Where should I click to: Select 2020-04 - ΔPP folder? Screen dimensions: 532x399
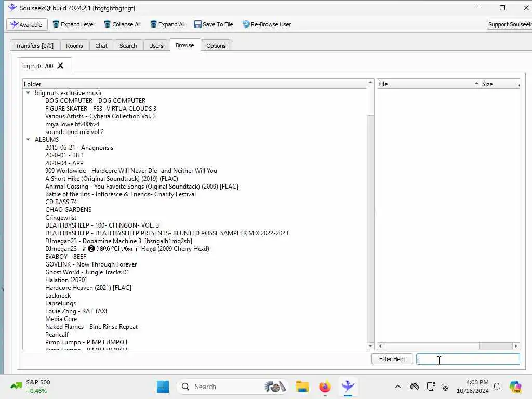pos(64,163)
